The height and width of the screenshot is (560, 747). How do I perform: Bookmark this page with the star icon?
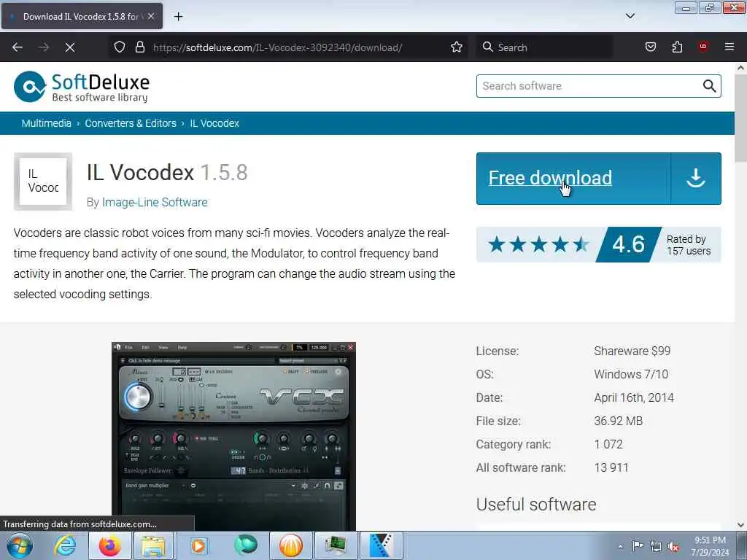click(x=457, y=47)
